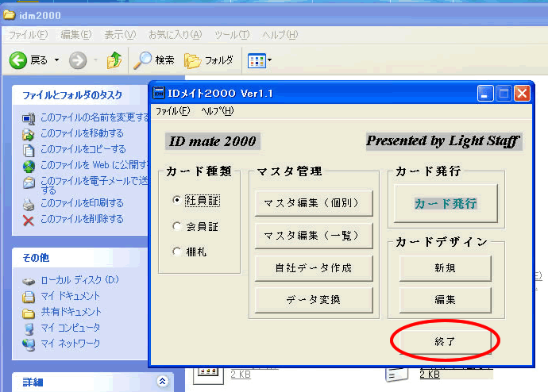Click the データ変換 button

[x=314, y=299]
